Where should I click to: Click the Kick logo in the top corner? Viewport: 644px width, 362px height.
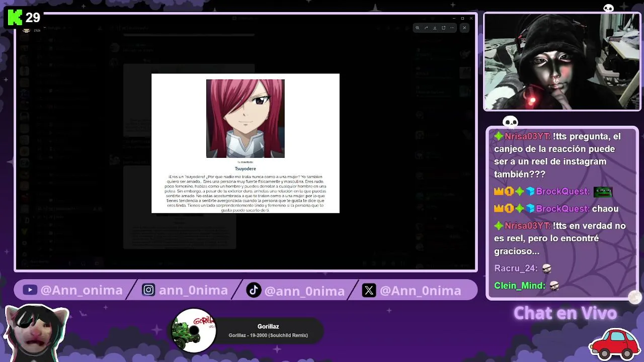(x=15, y=18)
